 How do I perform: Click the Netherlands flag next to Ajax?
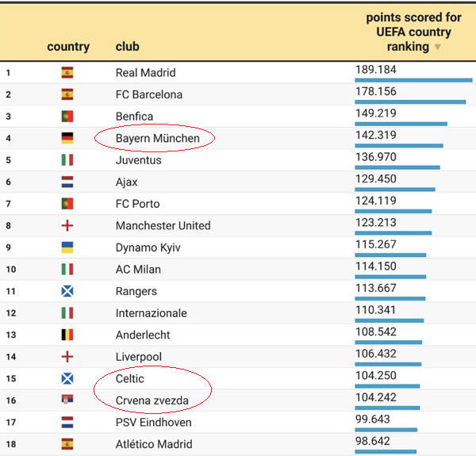tap(67, 182)
